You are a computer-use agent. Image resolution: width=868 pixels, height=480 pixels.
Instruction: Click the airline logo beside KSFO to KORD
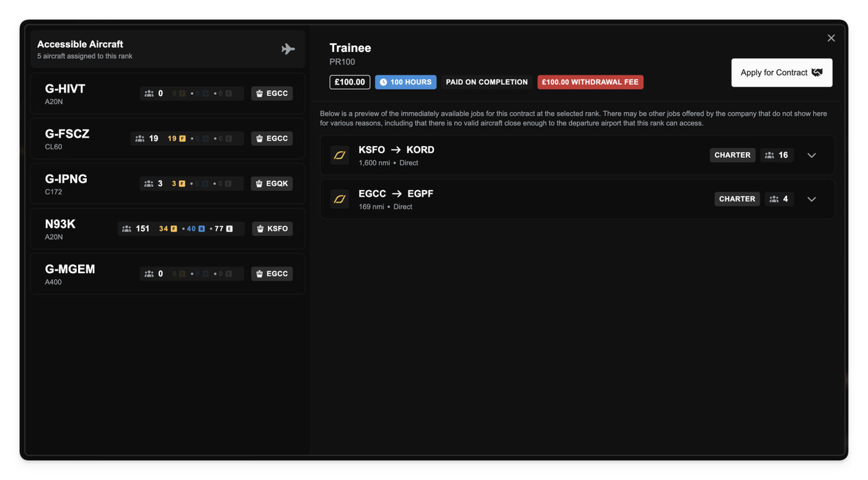point(339,155)
